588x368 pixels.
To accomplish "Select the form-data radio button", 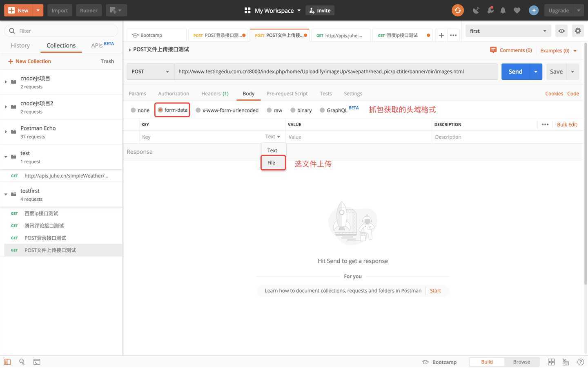I will tap(160, 110).
